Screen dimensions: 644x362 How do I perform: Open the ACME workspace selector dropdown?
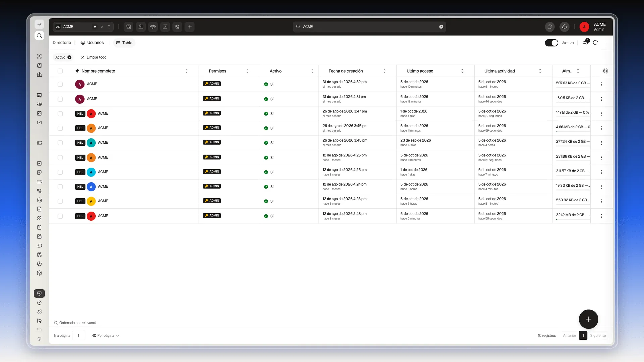point(83,27)
